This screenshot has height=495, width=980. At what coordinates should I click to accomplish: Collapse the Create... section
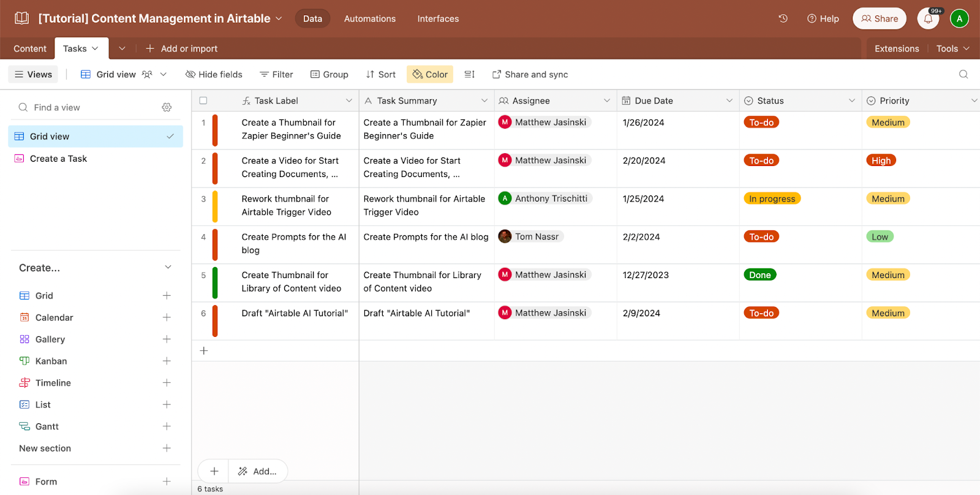pyautogui.click(x=168, y=267)
